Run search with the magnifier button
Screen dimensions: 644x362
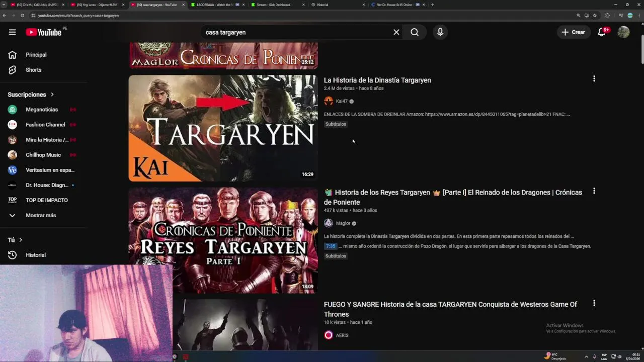[415, 32]
